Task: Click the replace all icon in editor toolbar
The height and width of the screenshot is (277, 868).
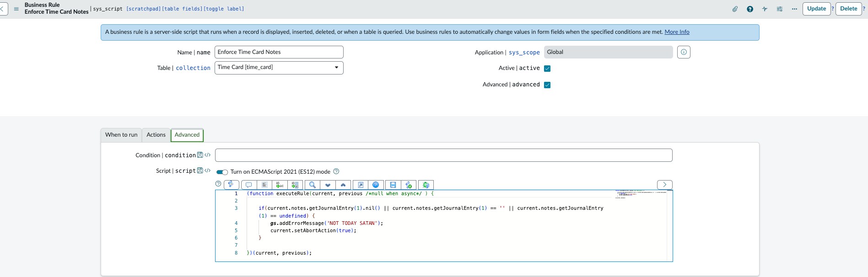Action: (x=295, y=185)
